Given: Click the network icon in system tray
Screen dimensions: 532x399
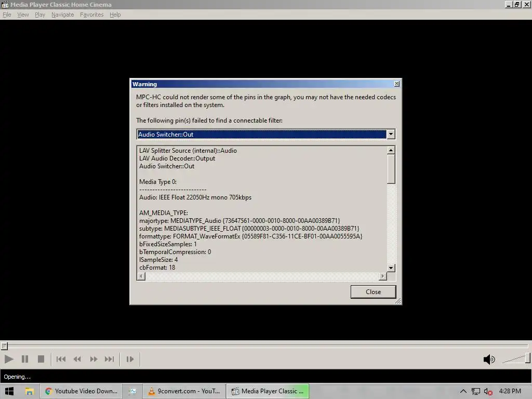Looking at the screenshot, I should 476,391.
